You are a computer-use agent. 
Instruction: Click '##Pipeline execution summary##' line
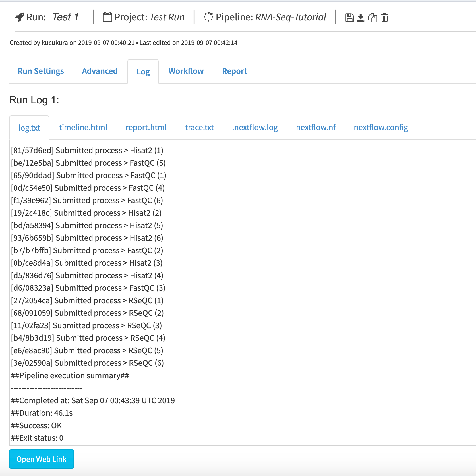point(70,375)
